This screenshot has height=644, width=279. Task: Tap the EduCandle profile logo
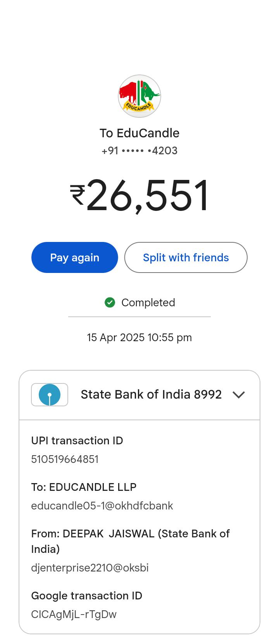click(x=139, y=96)
